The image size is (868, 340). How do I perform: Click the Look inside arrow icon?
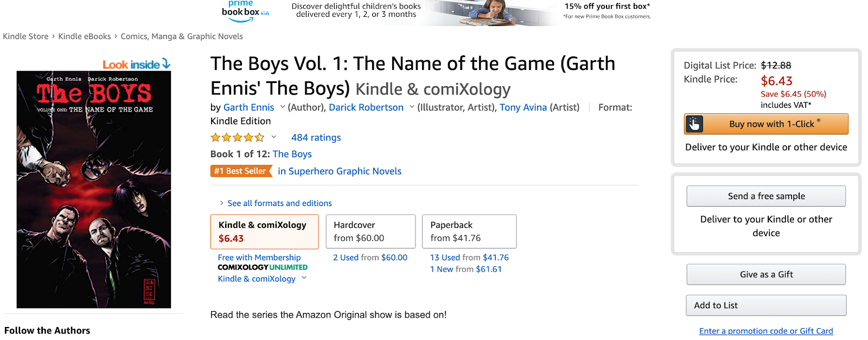166,64
